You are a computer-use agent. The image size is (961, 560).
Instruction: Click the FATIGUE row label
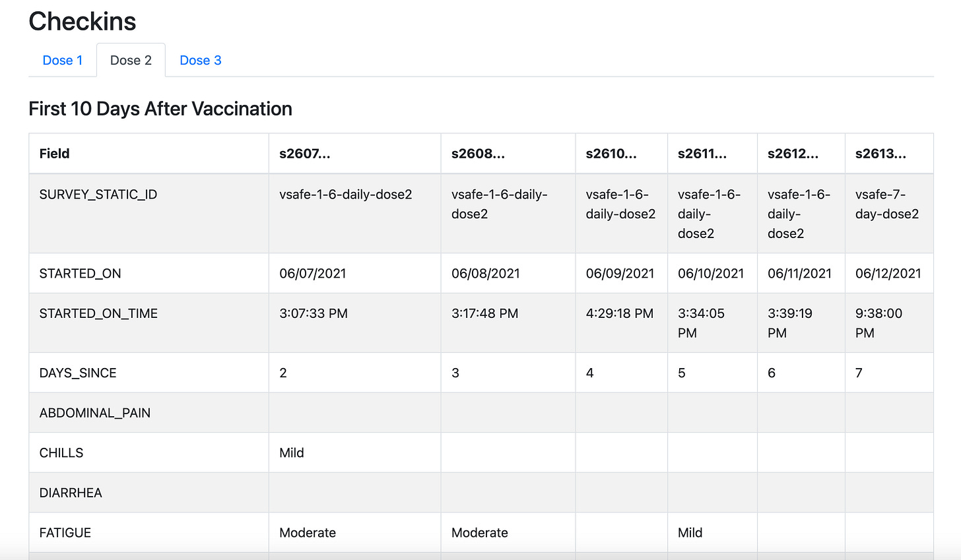click(65, 533)
